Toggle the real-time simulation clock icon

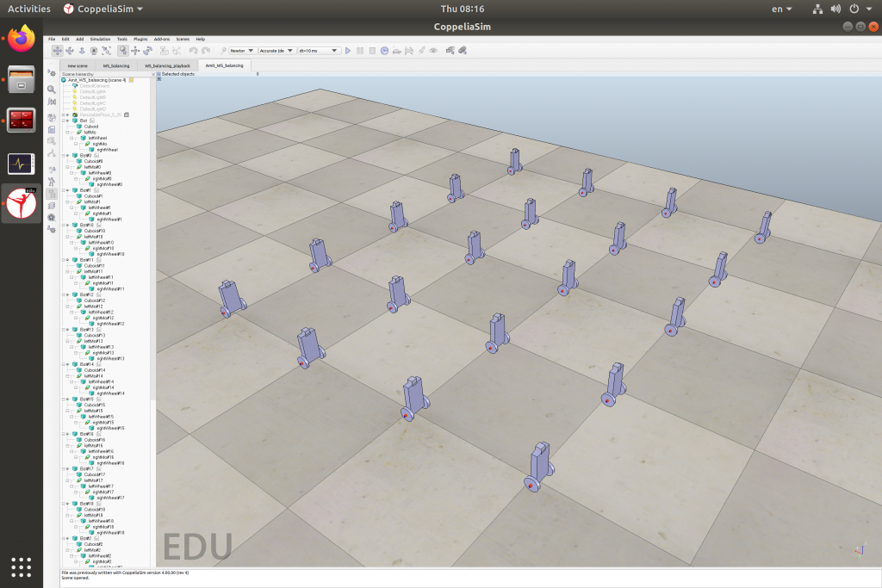point(384,51)
